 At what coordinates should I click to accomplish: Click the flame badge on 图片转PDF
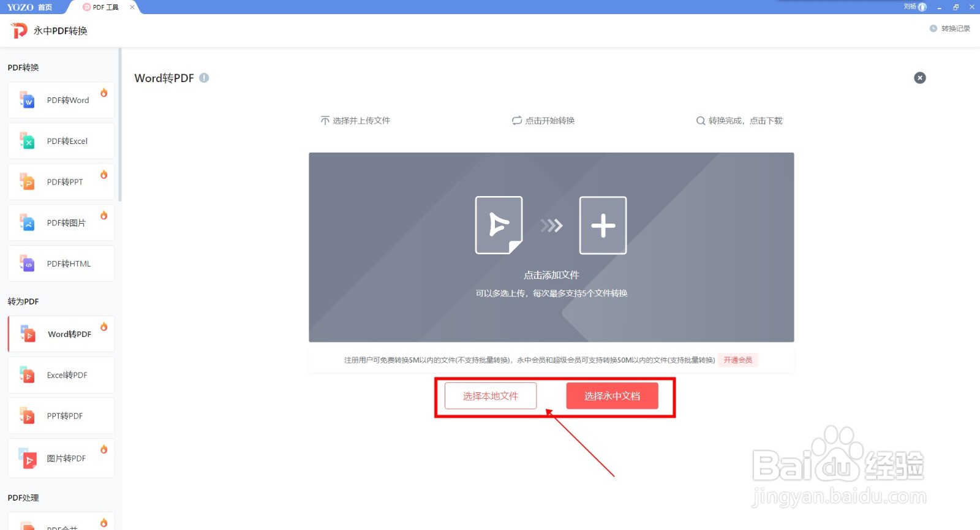click(104, 449)
